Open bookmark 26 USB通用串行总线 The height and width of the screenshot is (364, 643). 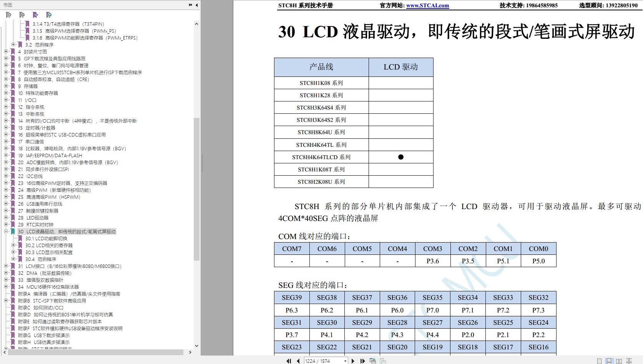pyautogui.click(x=40, y=204)
